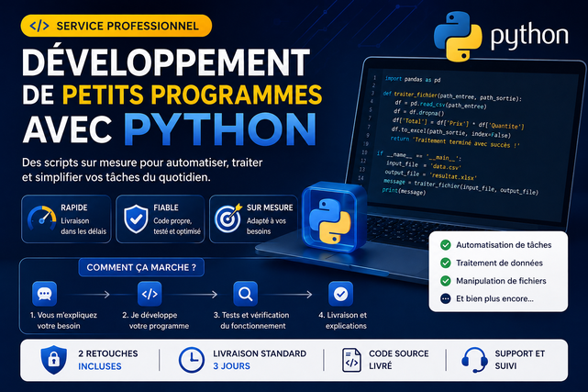Click the speedometer icon beside Rapide
Screen dimensions: 588x392
[x=42, y=218]
